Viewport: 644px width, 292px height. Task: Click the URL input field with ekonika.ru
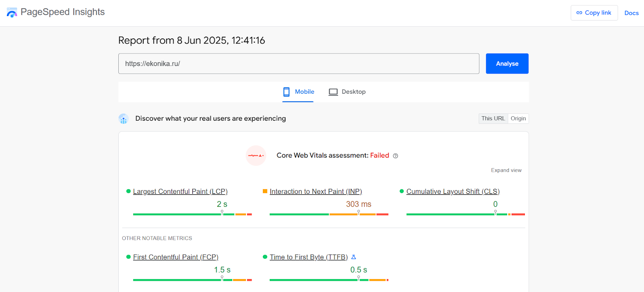[x=299, y=64]
